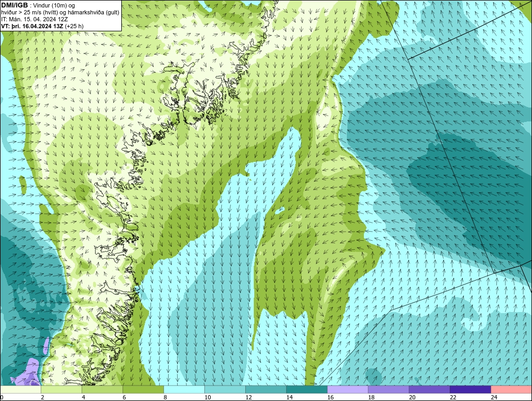Click the 14–16 m/s dark teal legend swatch

307,389
